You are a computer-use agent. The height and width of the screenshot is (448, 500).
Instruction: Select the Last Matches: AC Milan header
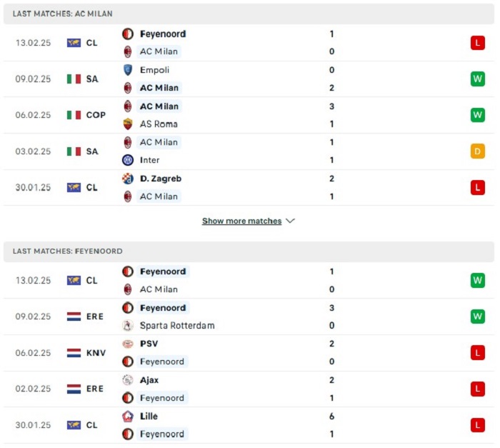pos(249,14)
